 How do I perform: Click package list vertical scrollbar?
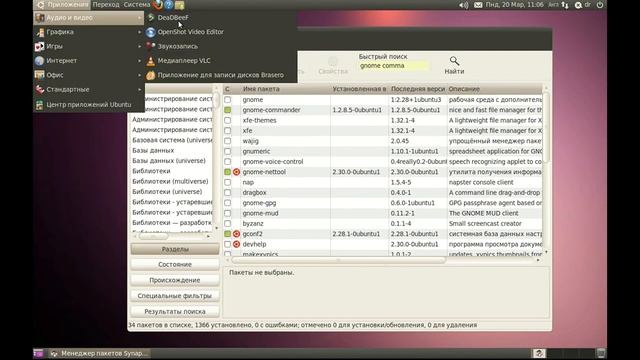[x=546, y=127]
